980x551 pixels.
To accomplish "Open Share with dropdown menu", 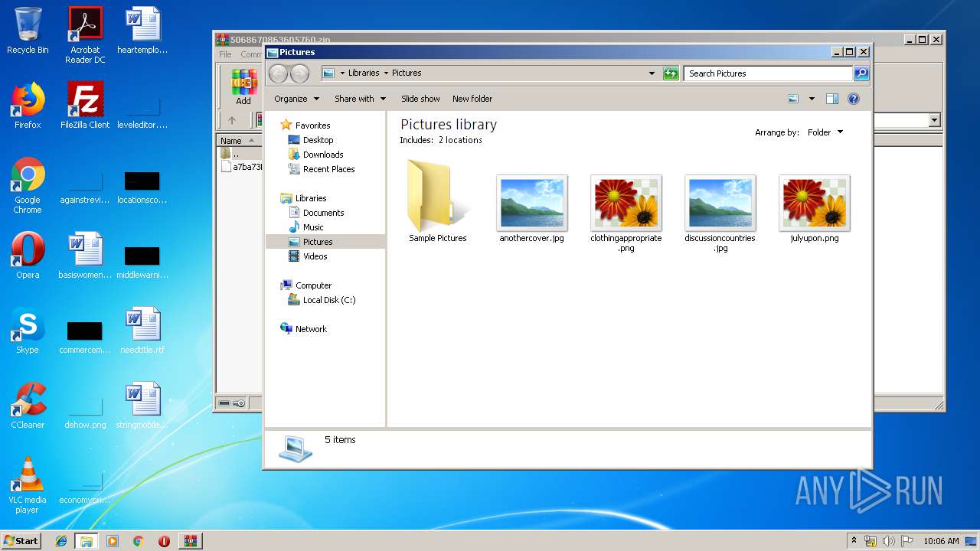I will [x=360, y=99].
